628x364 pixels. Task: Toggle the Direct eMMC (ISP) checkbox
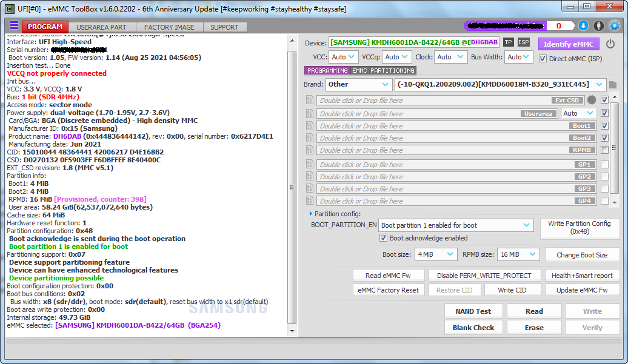click(543, 59)
